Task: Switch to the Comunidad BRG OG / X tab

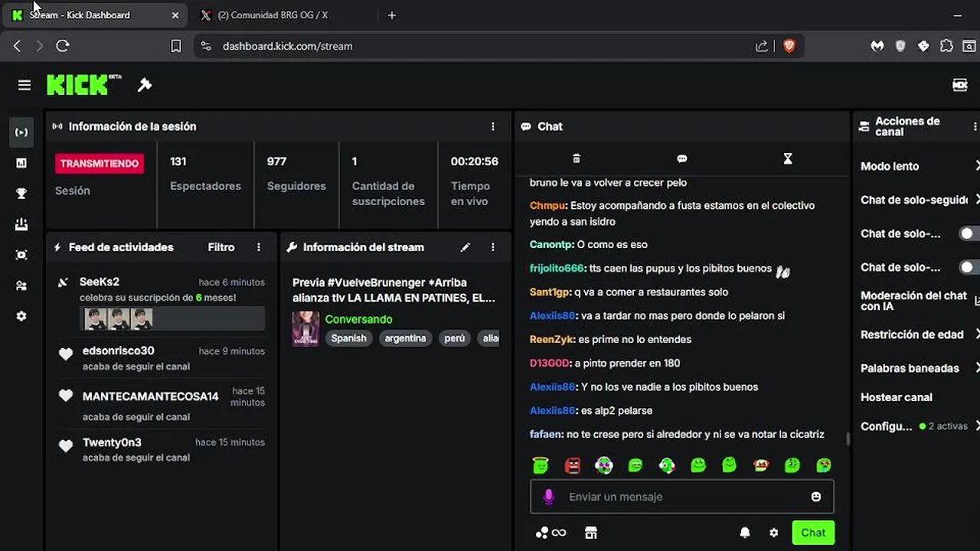Action: (x=273, y=15)
